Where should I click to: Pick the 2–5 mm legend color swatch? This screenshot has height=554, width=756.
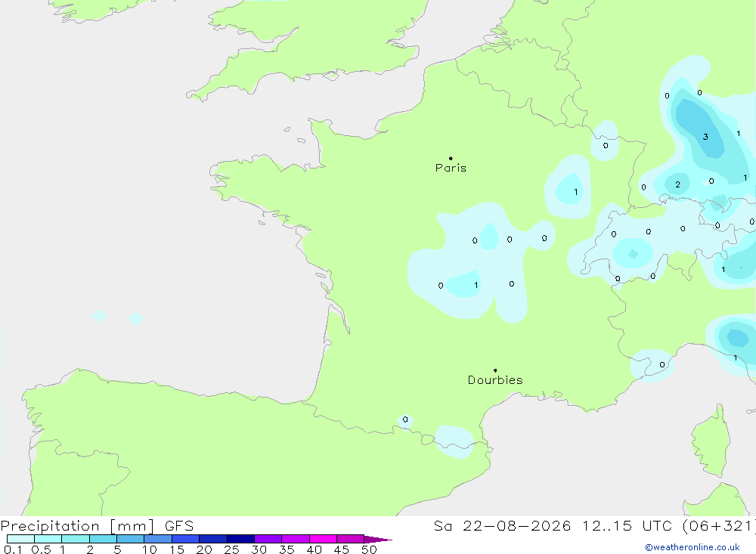[103, 539]
